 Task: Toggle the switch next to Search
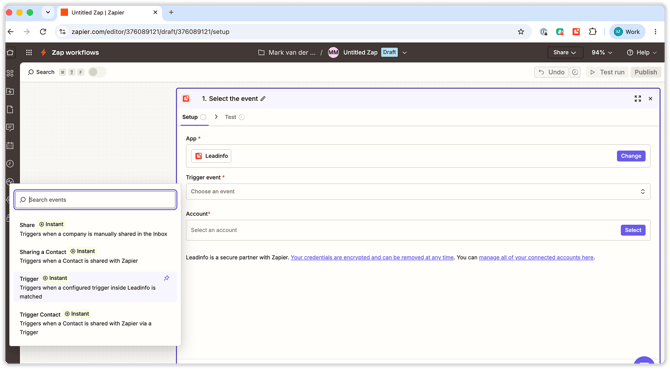tap(97, 72)
